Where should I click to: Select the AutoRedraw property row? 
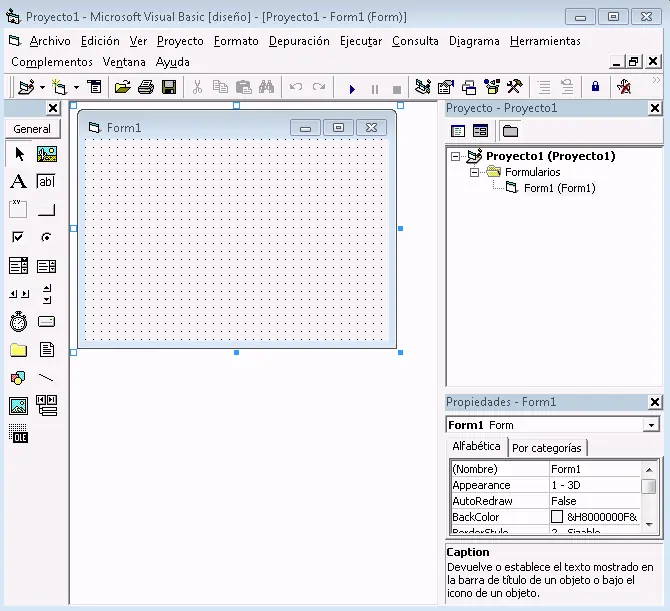546,501
